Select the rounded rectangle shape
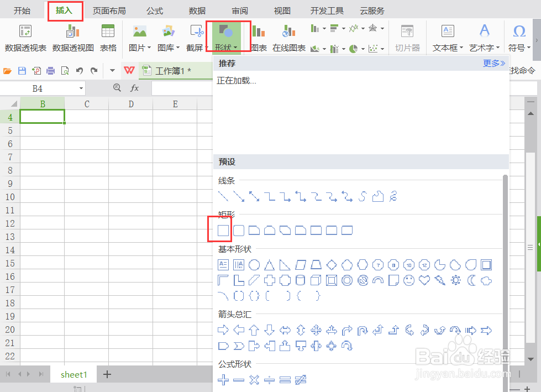The height and width of the screenshot is (392, 541). click(239, 230)
